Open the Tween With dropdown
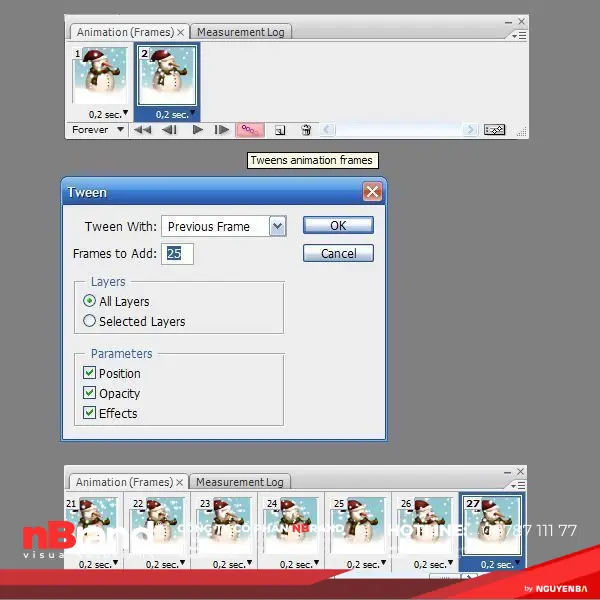 277,226
